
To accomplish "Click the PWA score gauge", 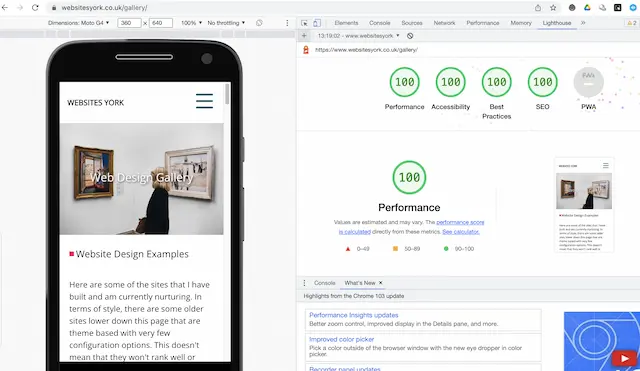I will [x=589, y=82].
